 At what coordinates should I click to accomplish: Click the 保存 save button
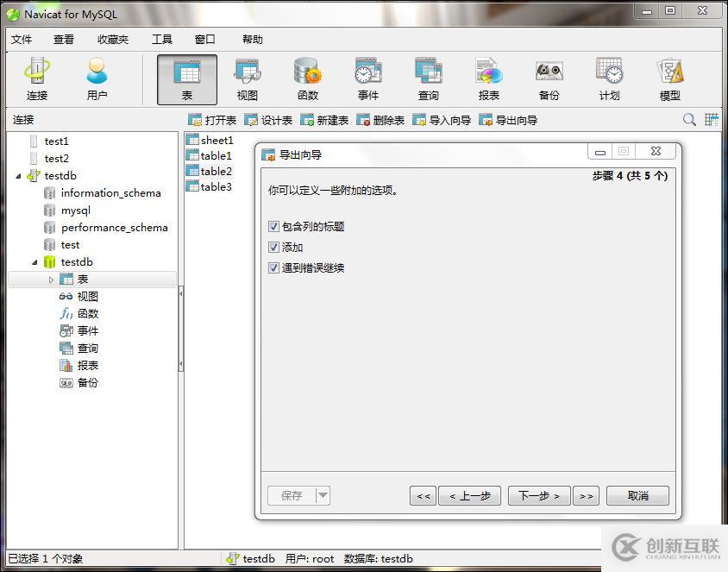point(292,495)
